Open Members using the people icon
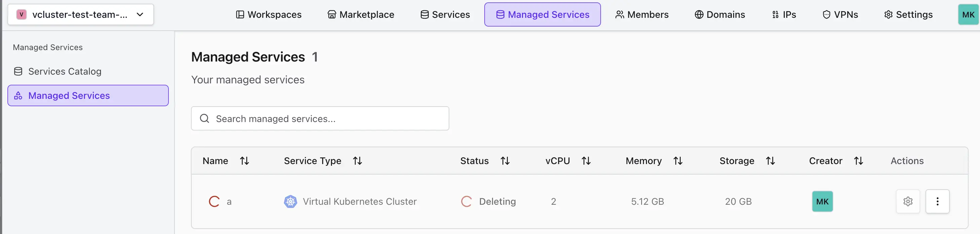The height and width of the screenshot is (234, 980). tap(619, 14)
